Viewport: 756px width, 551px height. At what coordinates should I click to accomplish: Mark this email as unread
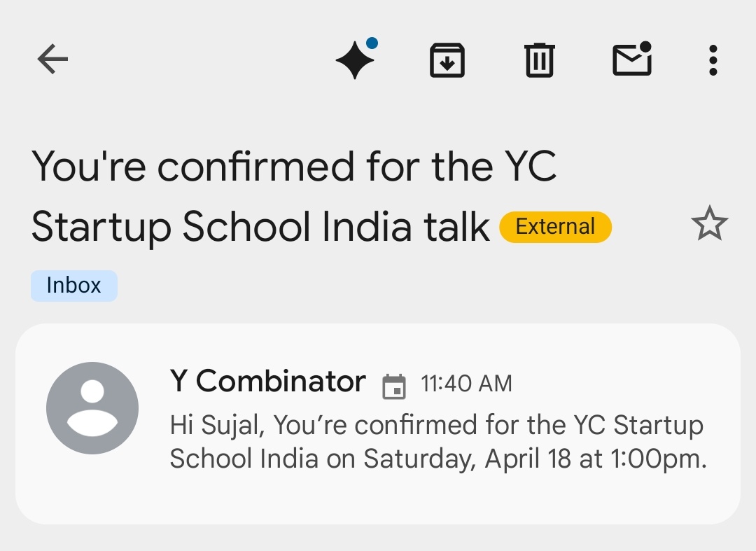pyautogui.click(x=632, y=60)
